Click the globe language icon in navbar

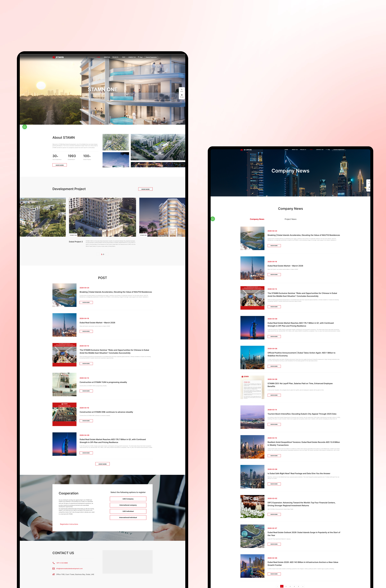click(138, 57)
